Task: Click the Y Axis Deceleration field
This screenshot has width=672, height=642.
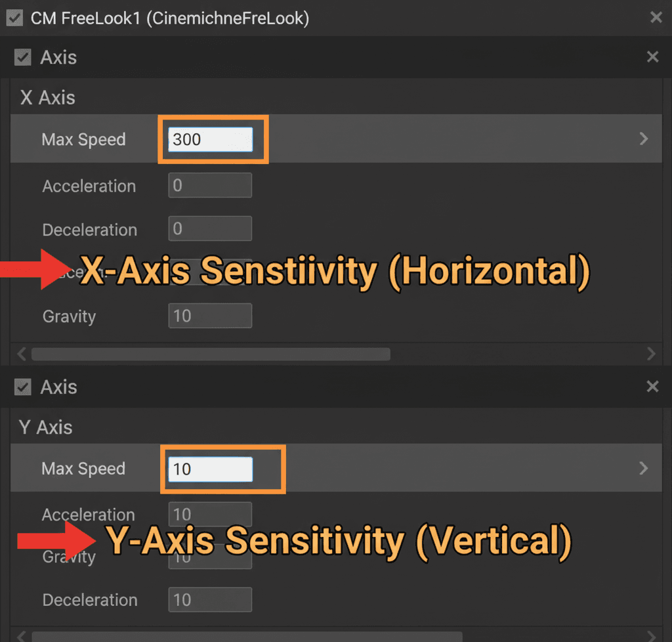Action: 210,599
